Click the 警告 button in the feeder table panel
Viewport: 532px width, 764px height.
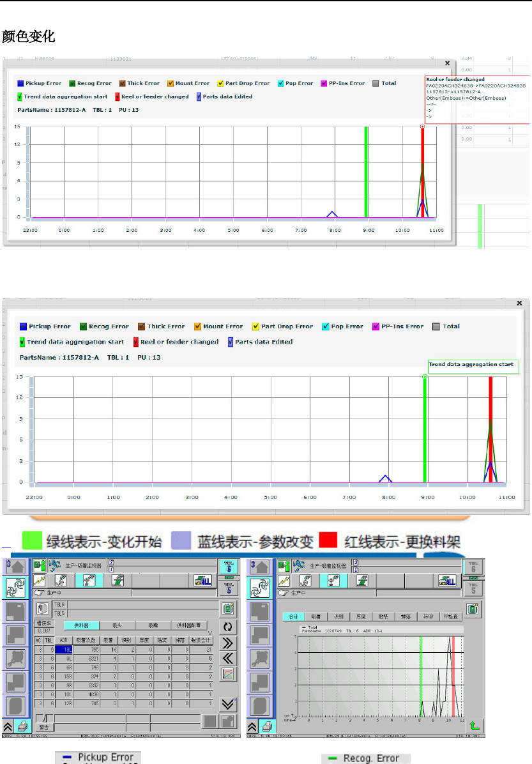click(x=44, y=727)
